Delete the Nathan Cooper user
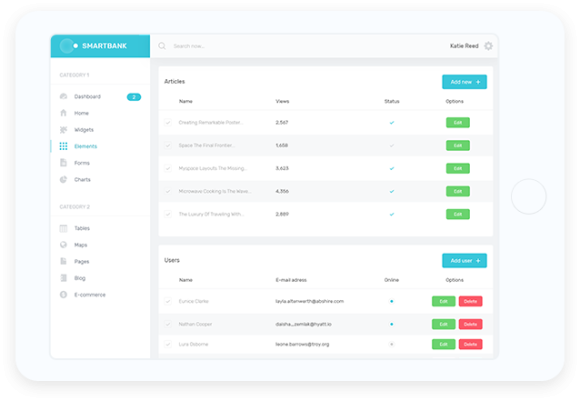 [x=471, y=324]
